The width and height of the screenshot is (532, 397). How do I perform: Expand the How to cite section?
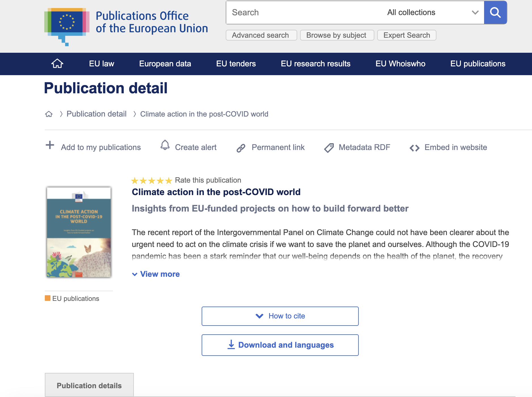click(280, 316)
